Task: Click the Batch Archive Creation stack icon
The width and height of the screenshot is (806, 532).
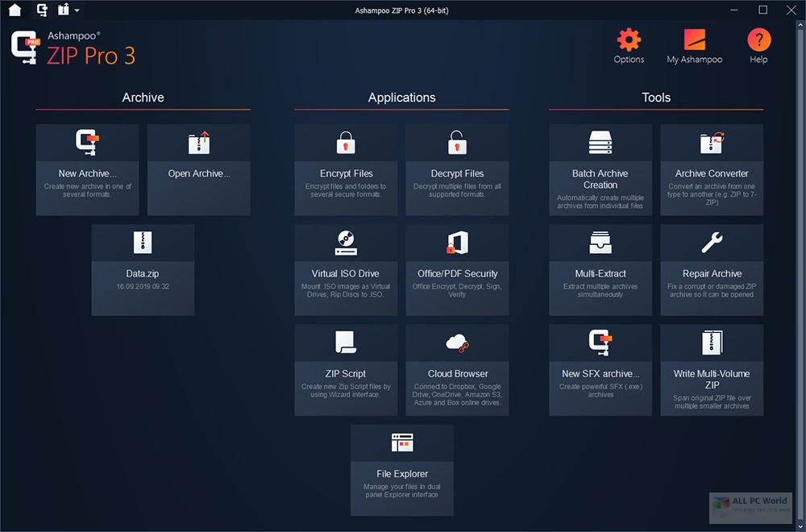Action: pyautogui.click(x=600, y=143)
